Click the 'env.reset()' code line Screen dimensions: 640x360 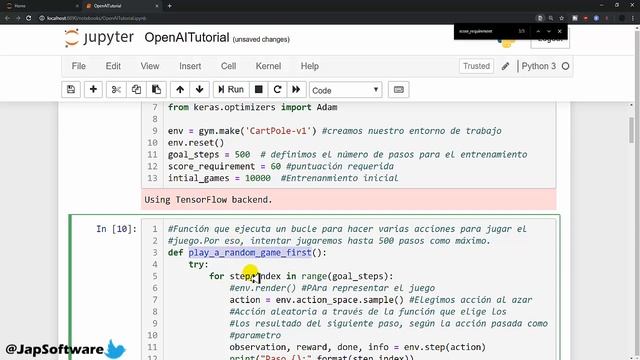click(x=196, y=143)
